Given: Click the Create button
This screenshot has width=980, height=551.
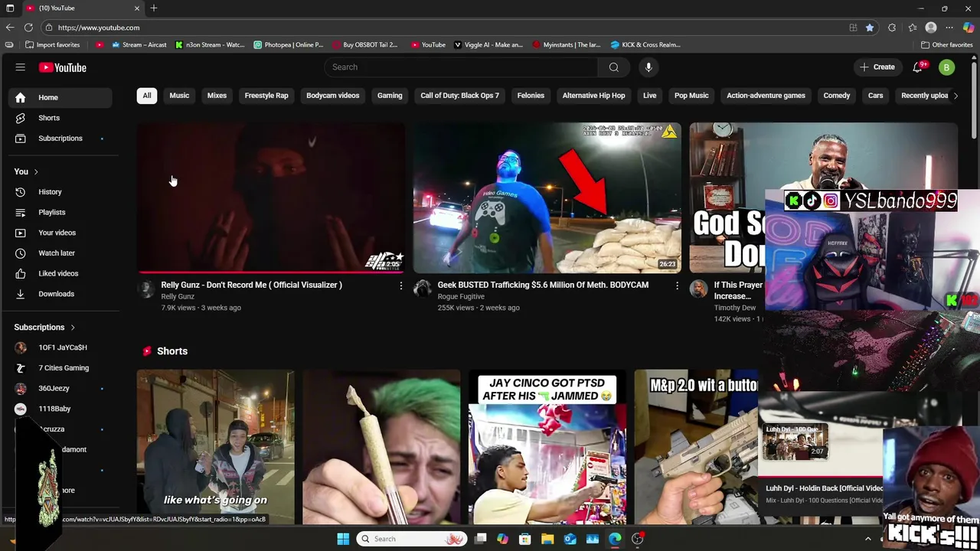Looking at the screenshot, I should coord(877,67).
